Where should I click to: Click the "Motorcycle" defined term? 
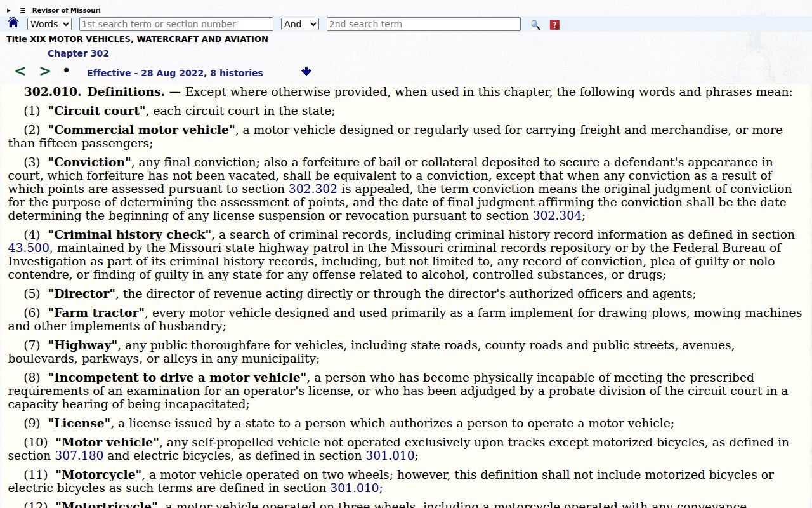click(x=99, y=474)
